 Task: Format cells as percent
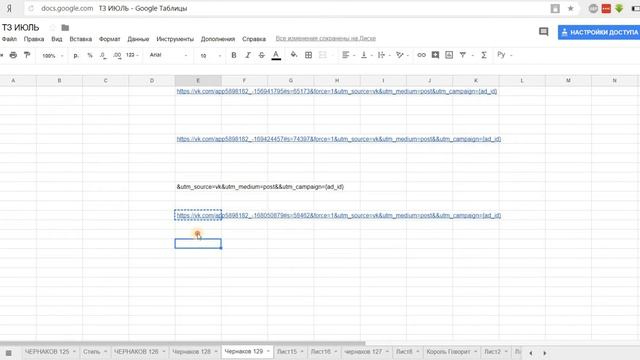pos(90,55)
